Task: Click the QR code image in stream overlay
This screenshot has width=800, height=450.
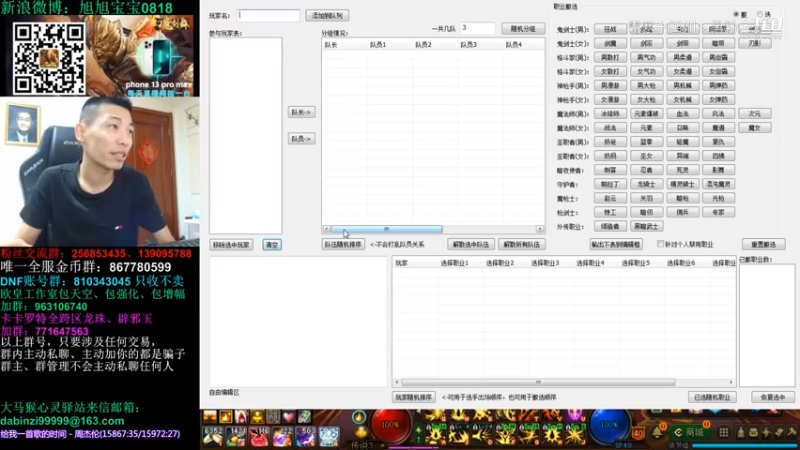Action: [49, 59]
